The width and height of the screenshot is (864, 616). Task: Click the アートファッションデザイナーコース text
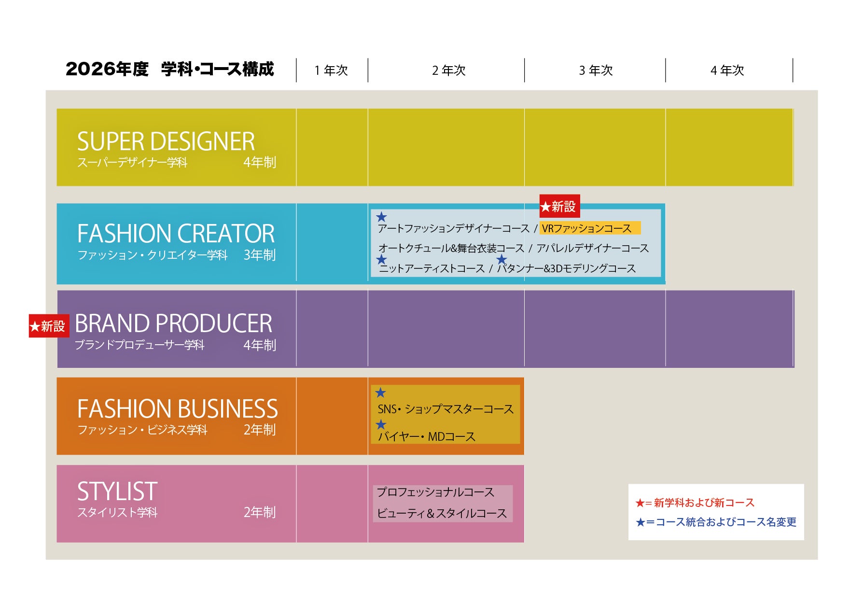pyautogui.click(x=454, y=228)
